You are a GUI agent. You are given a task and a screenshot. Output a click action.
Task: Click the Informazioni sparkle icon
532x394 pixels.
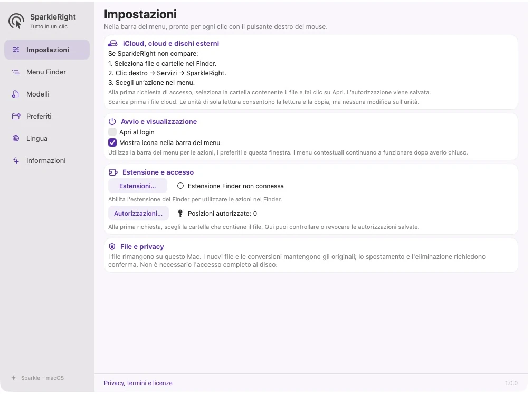(16, 161)
